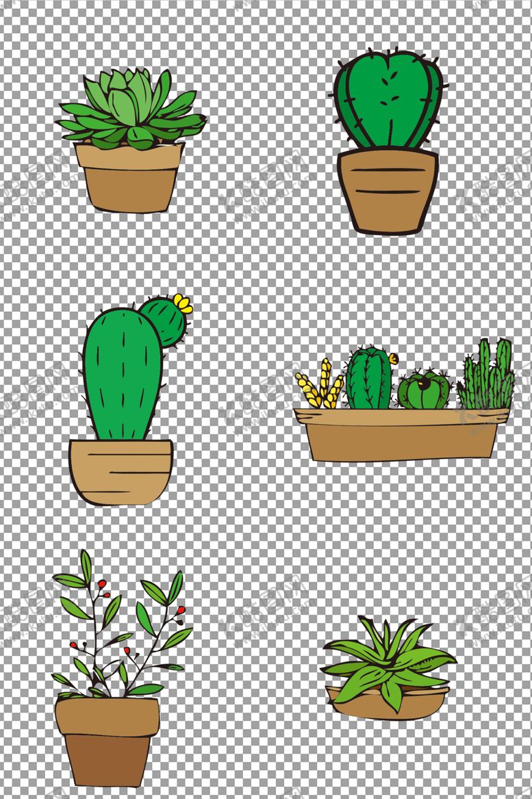This screenshot has width=532, height=799.
Task: Click the red berries at the branch top
Action: pos(102,586)
